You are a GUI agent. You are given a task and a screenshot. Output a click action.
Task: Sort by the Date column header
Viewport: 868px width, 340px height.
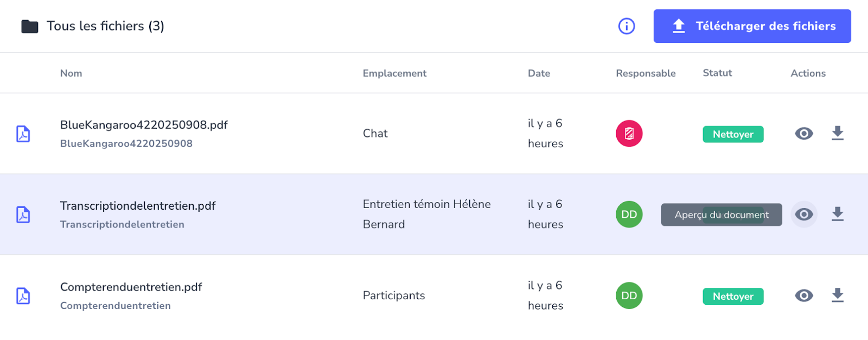(539, 73)
